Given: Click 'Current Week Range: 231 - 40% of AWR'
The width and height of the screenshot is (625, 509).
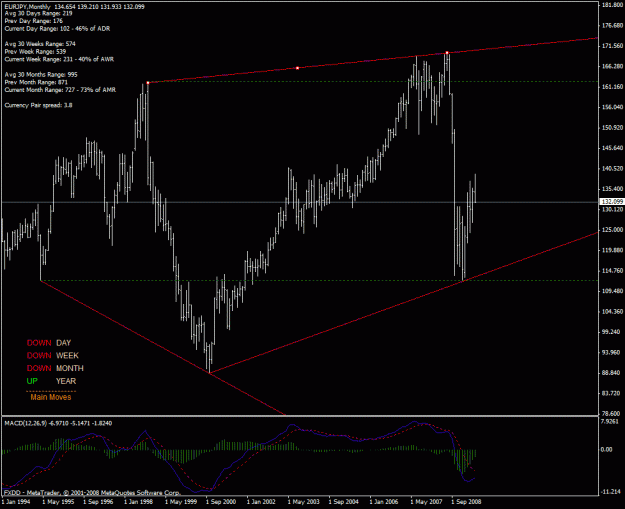Looking at the screenshot, I should [x=59, y=59].
